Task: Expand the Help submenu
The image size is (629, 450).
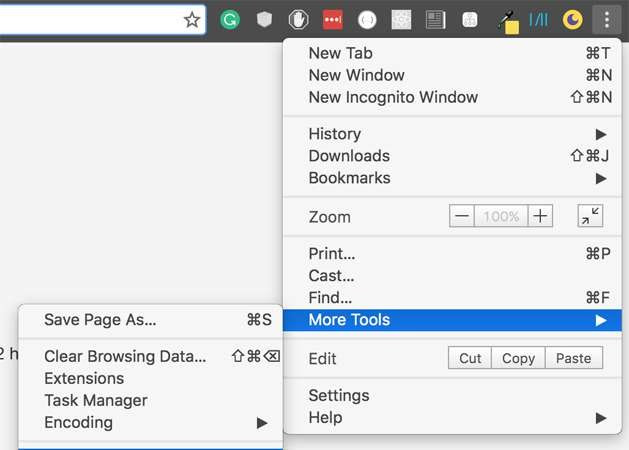Action: click(x=452, y=418)
